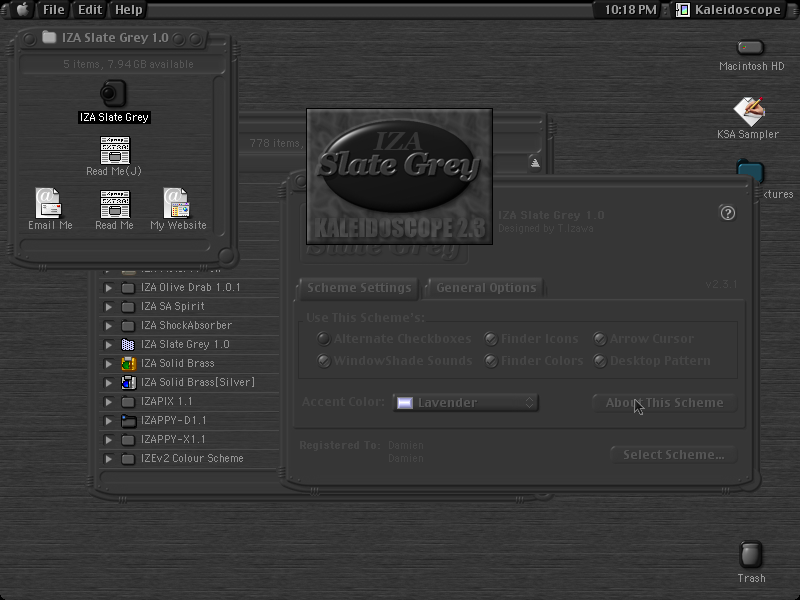Select the IZA Solid Brass folder icon
This screenshot has height=600, width=800.
pyautogui.click(x=128, y=363)
